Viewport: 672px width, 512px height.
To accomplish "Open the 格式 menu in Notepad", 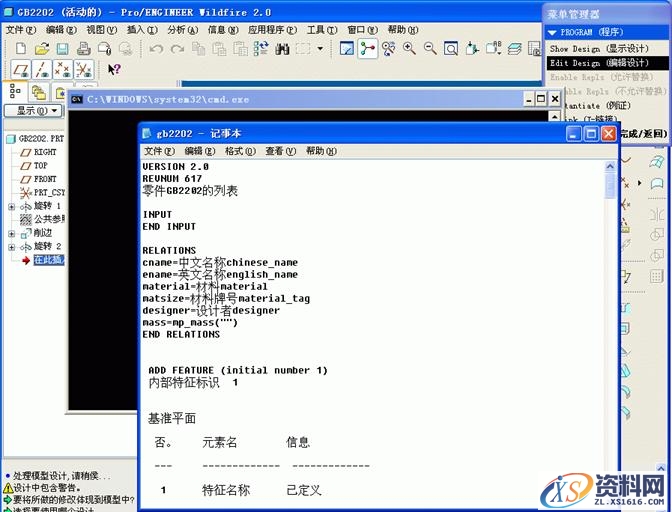I will click(234, 151).
